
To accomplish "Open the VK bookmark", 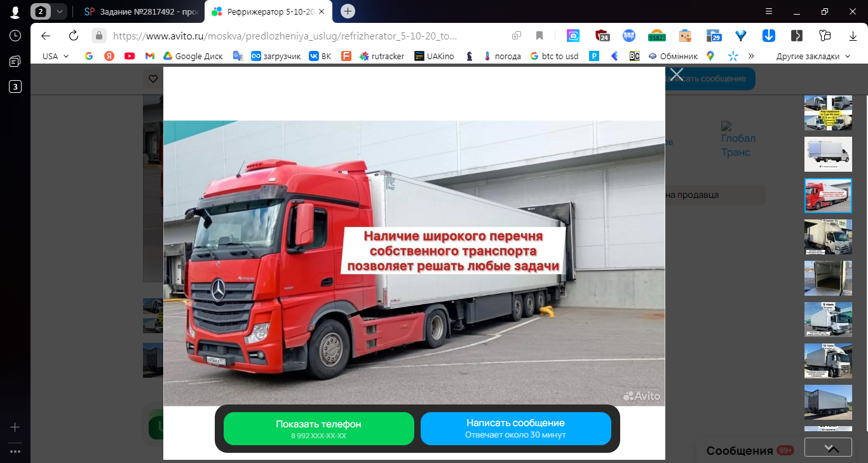I will coord(320,56).
